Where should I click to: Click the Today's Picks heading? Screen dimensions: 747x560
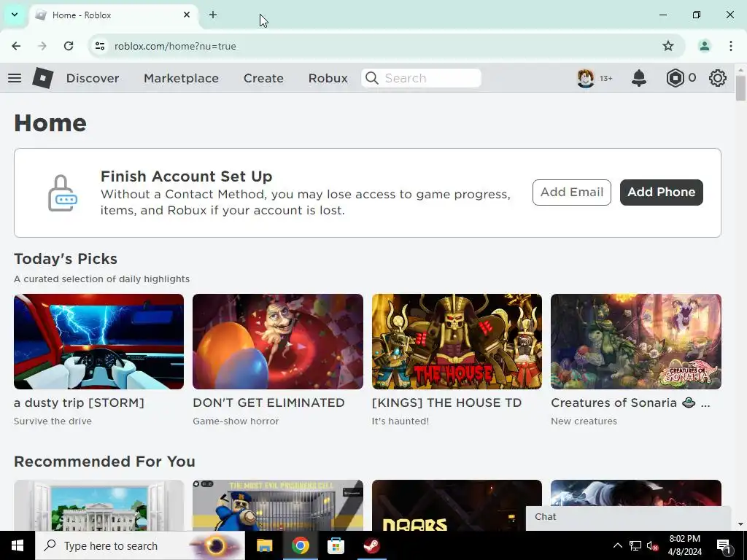click(65, 259)
